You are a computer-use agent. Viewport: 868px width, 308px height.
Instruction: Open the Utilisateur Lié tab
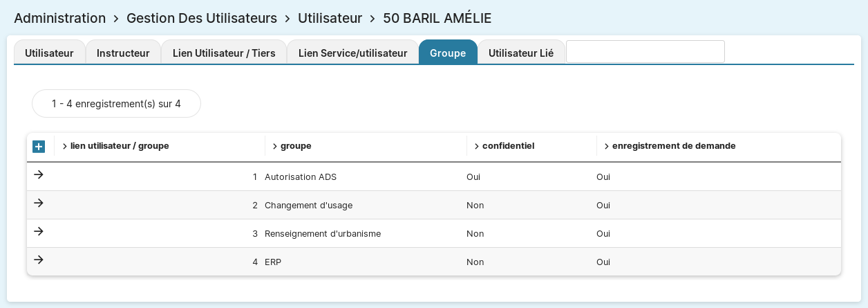pos(521,53)
